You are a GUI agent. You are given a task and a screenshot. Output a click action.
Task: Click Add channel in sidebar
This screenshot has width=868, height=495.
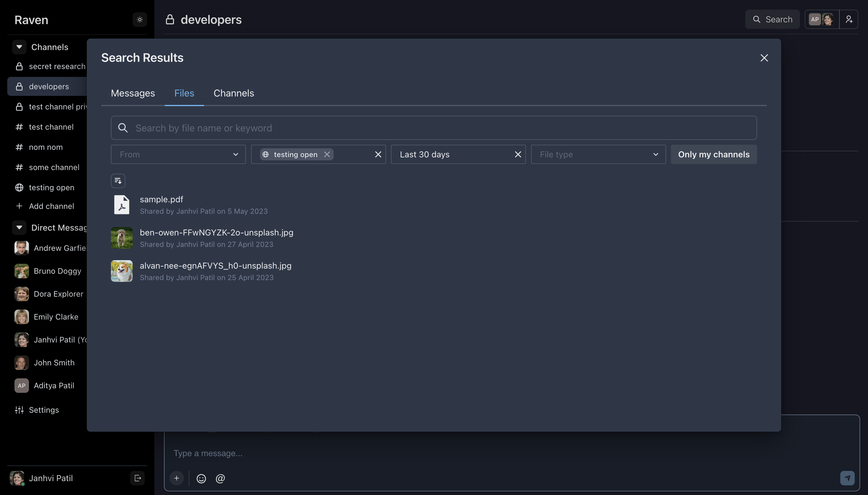pos(51,206)
